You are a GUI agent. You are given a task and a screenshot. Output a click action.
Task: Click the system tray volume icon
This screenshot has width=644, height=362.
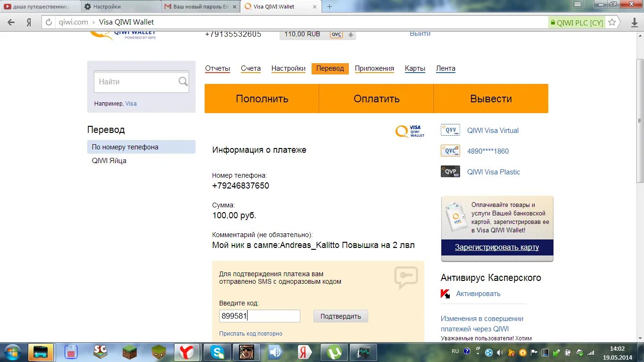click(x=500, y=352)
